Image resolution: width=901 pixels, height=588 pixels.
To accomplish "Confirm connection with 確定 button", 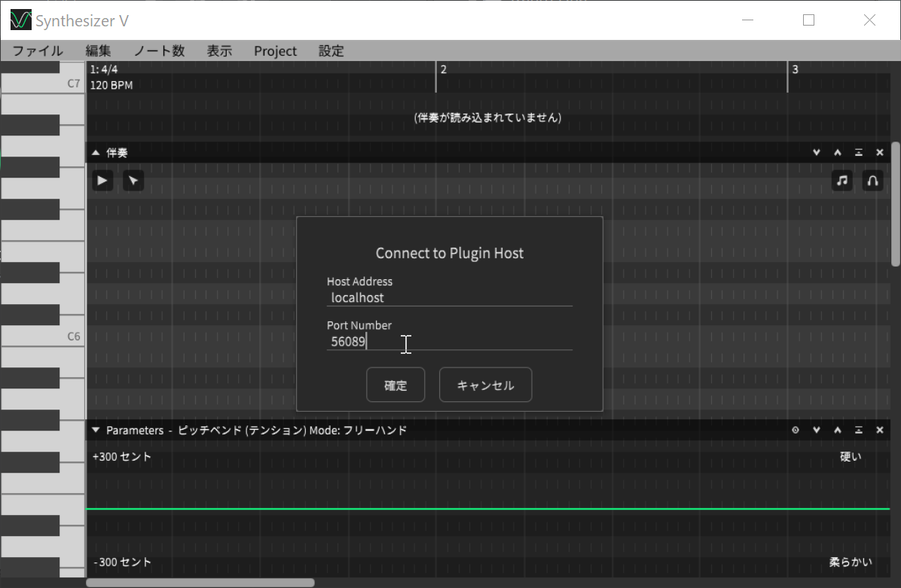I will pos(396,385).
